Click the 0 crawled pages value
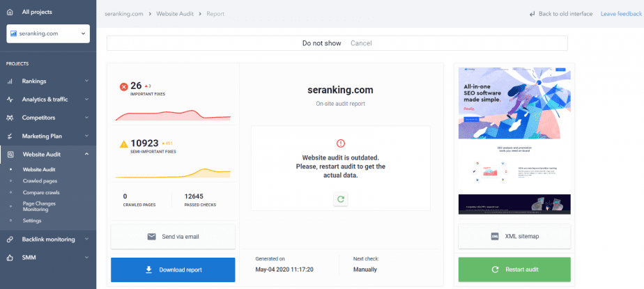Screen dimensions: 644x289 pos(125,196)
